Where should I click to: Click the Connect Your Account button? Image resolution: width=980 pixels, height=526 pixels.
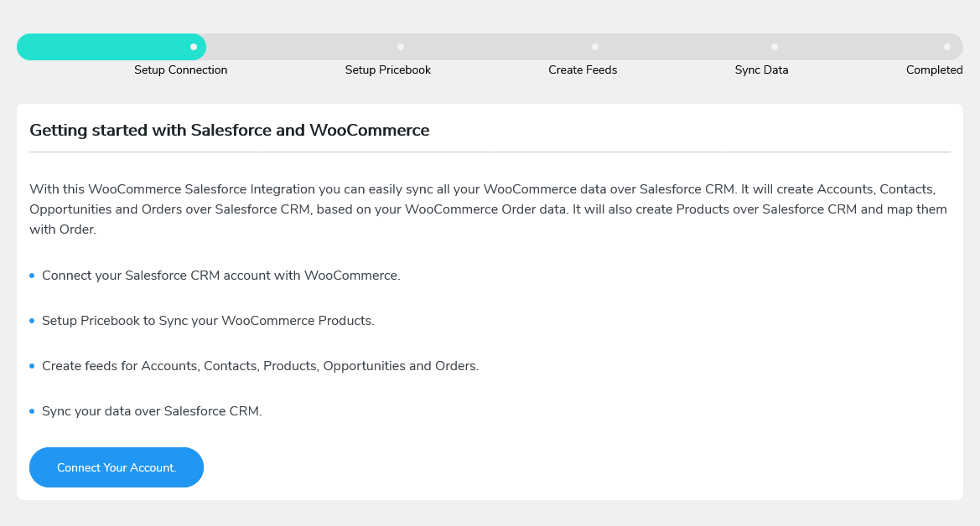tap(117, 467)
